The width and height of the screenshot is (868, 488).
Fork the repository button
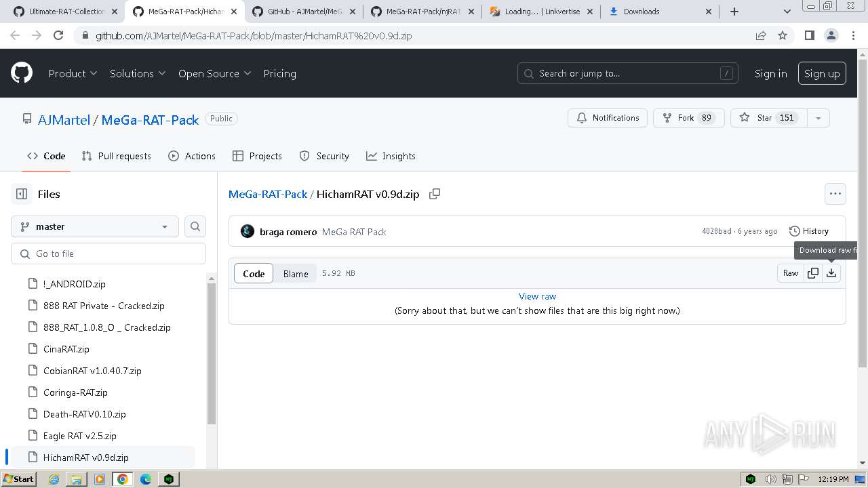coord(689,118)
